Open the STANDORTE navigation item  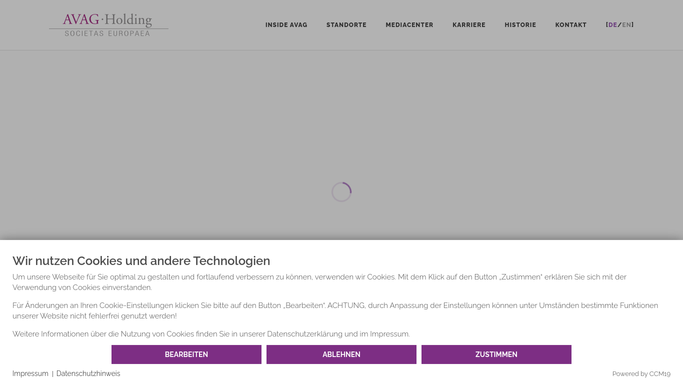point(346,25)
